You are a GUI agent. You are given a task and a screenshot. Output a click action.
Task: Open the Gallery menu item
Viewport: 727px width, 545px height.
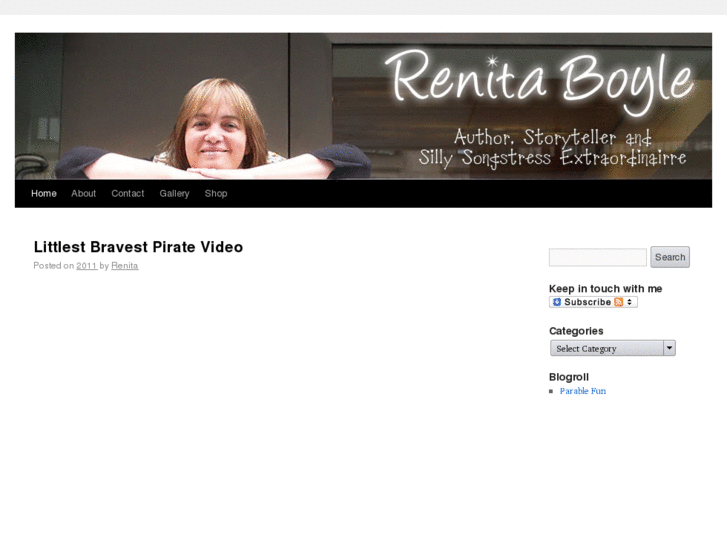point(174,193)
